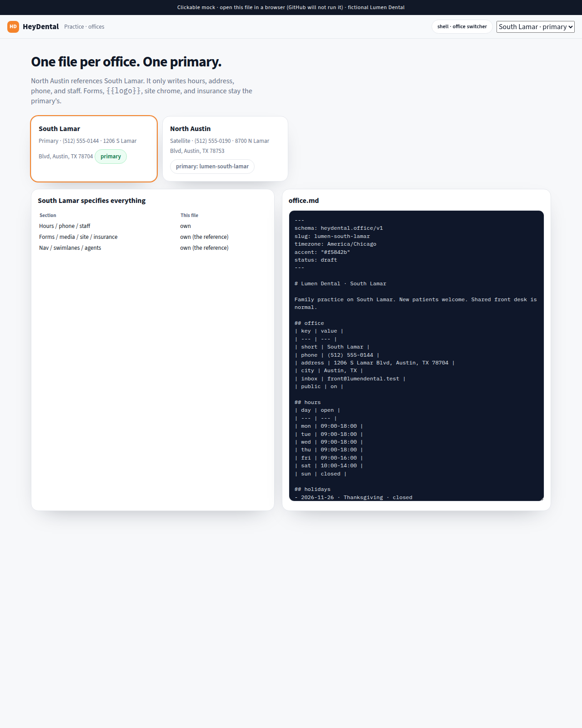
Task: Click the Section column header
Action: [x=48, y=215]
